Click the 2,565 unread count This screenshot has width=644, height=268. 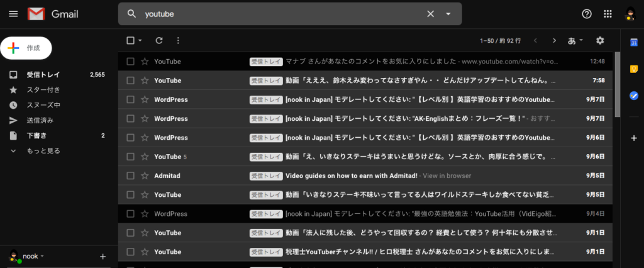[x=97, y=74]
